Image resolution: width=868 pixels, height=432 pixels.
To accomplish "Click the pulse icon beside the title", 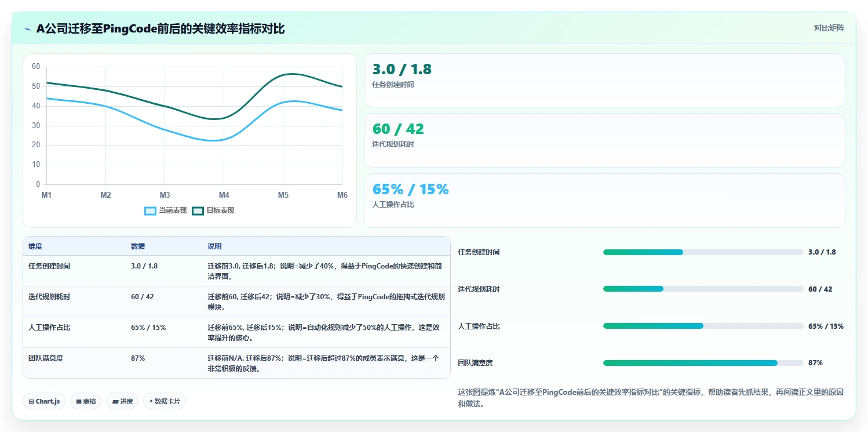I will point(28,29).
